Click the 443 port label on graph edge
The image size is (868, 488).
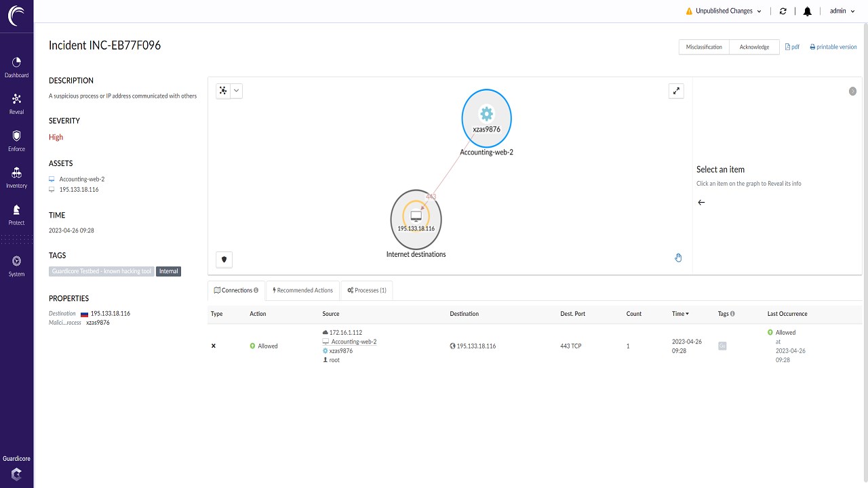tap(431, 197)
